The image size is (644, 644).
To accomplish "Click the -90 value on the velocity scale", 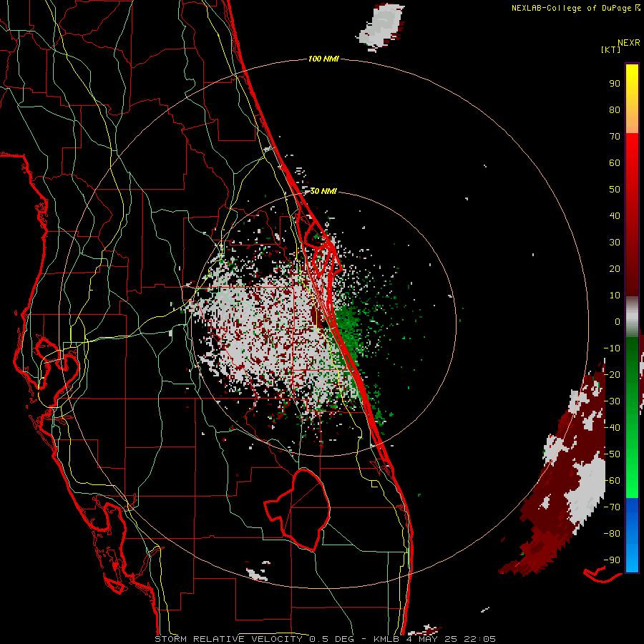I will coord(612,560).
